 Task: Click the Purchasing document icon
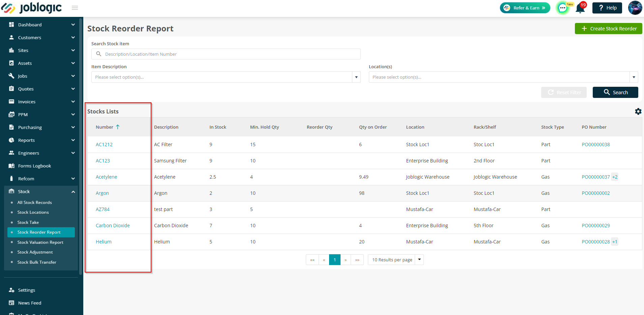11,127
